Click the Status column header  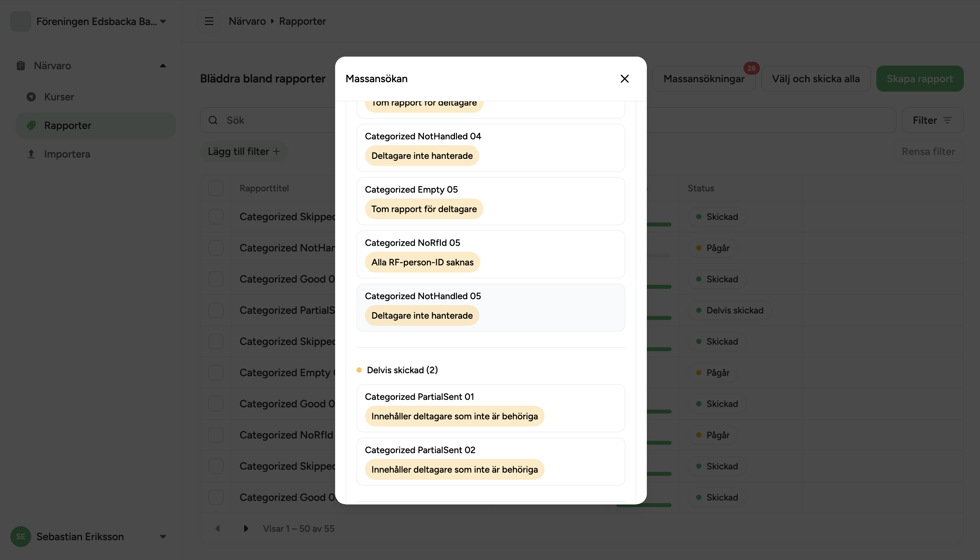700,188
